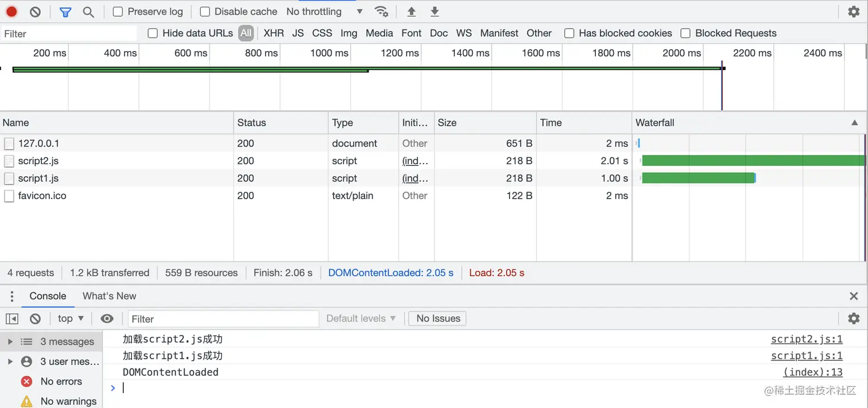
Task: Export HAR file download arrow
Action: tap(435, 11)
